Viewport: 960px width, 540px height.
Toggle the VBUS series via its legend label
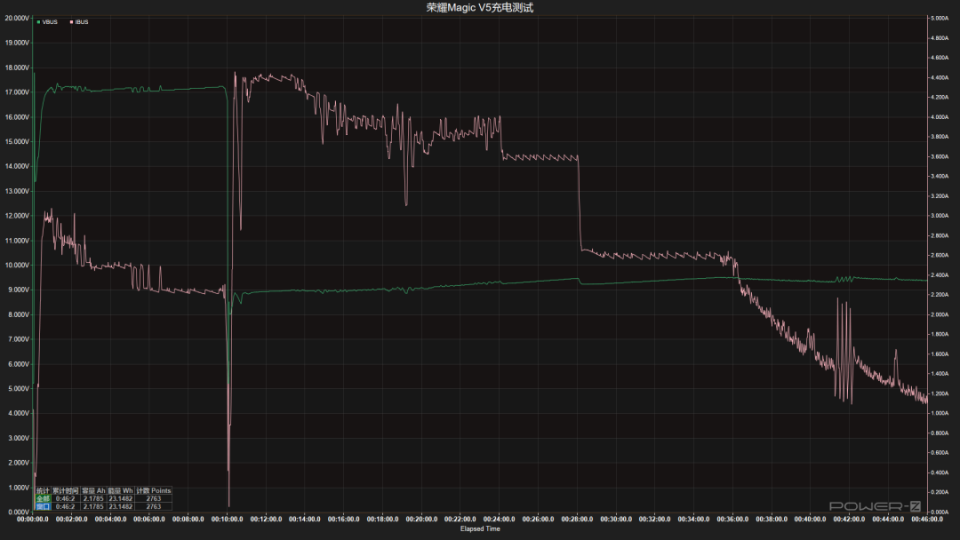[x=50, y=22]
